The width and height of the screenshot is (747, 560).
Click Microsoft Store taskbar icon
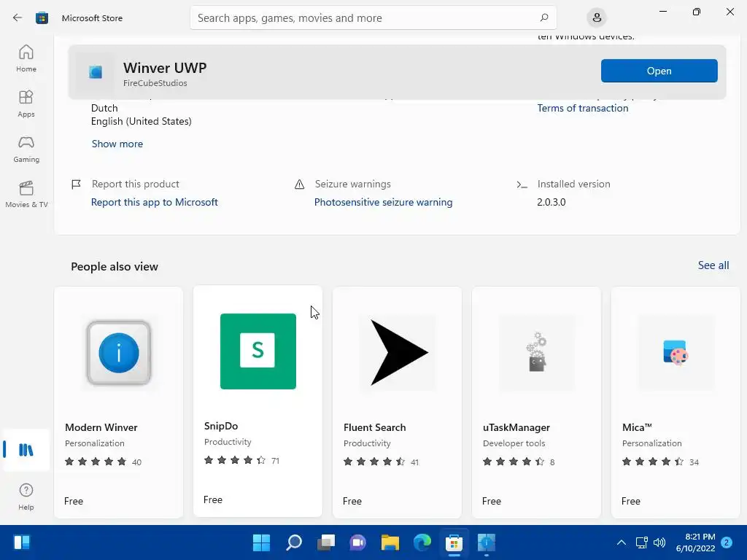454,542
